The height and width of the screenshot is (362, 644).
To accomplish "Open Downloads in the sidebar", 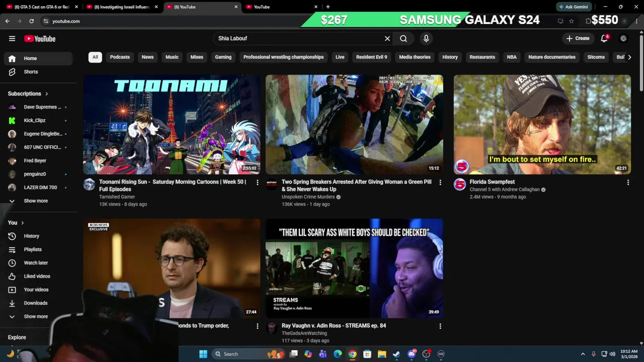I will pos(38,303).
